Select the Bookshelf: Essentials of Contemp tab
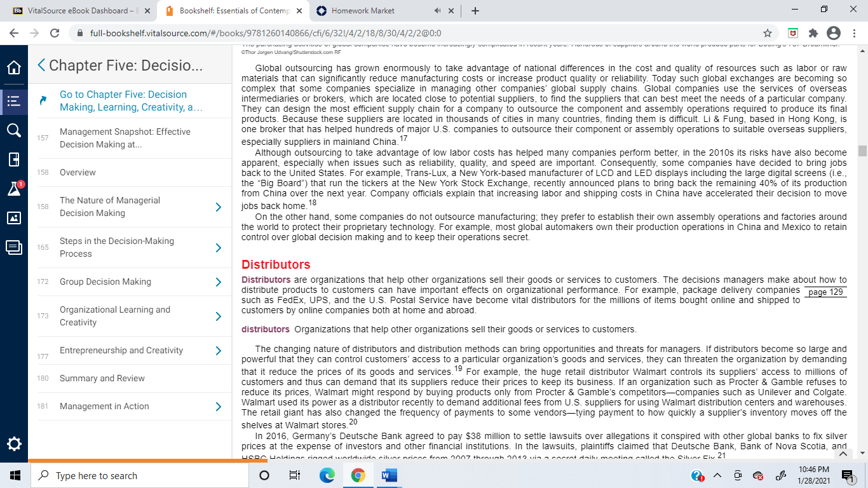 coord(233,11)
